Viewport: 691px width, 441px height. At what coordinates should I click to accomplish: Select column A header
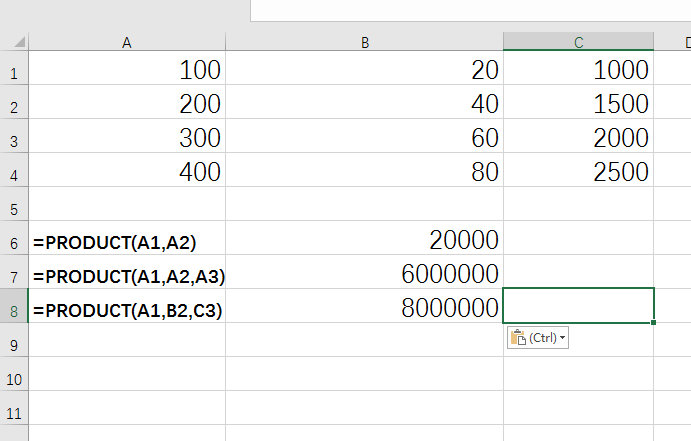pyautogui.click(x=127, y=42)
